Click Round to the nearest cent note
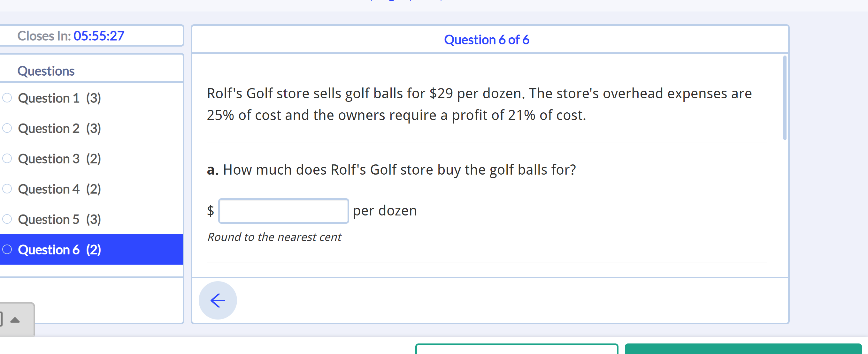This screenshot has height=354, width=868. (274, 237)
